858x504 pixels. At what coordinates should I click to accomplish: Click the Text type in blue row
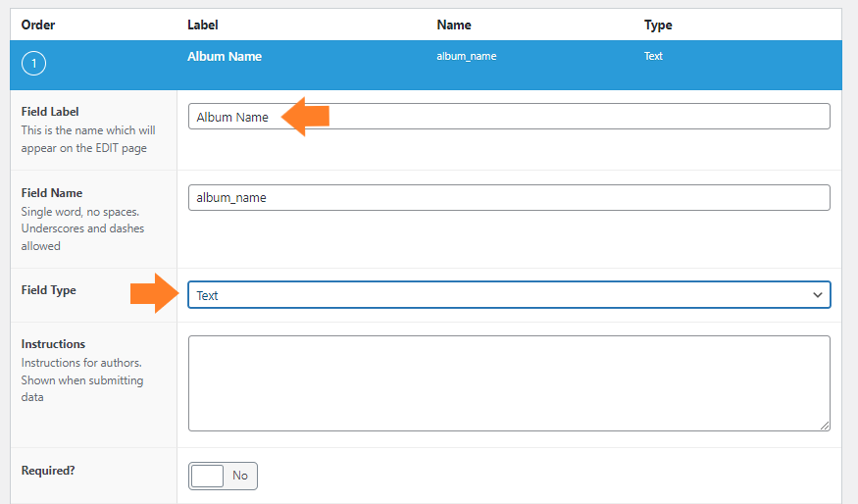point(653,56)
